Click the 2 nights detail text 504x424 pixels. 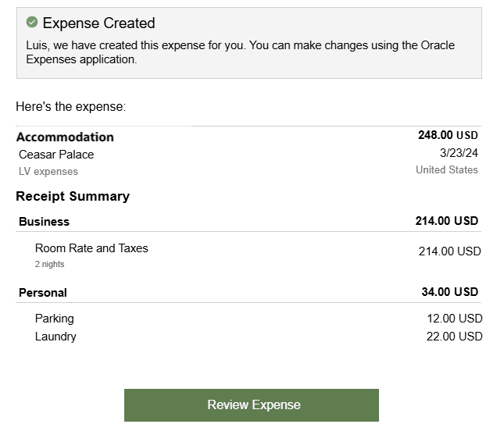point(49,265)
